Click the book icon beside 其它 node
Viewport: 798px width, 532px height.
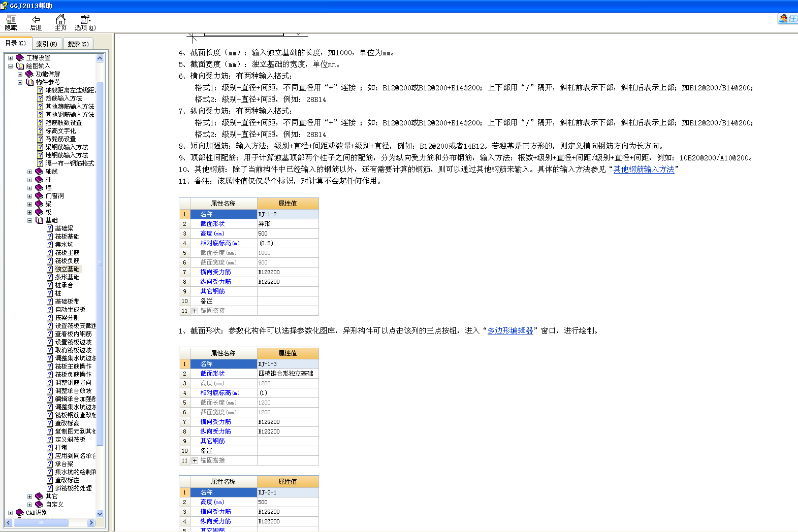point(39,496)
